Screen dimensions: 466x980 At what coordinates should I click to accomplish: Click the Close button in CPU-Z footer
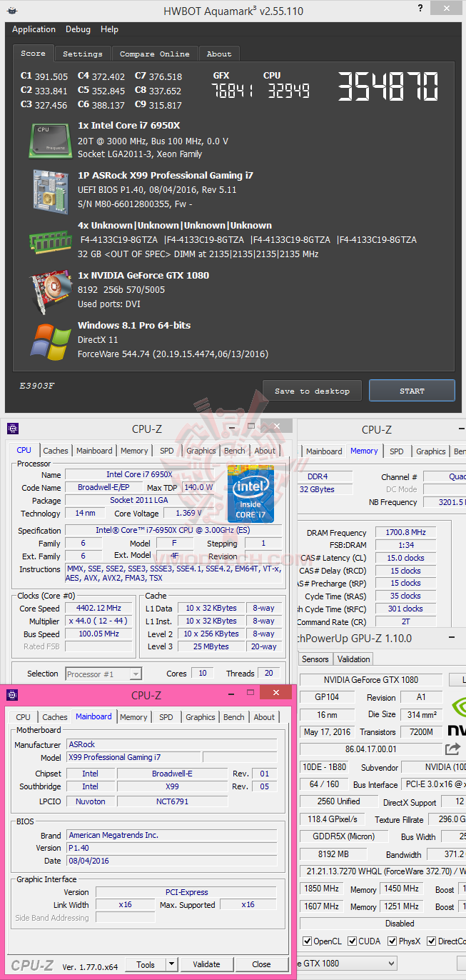coord(262,964)
